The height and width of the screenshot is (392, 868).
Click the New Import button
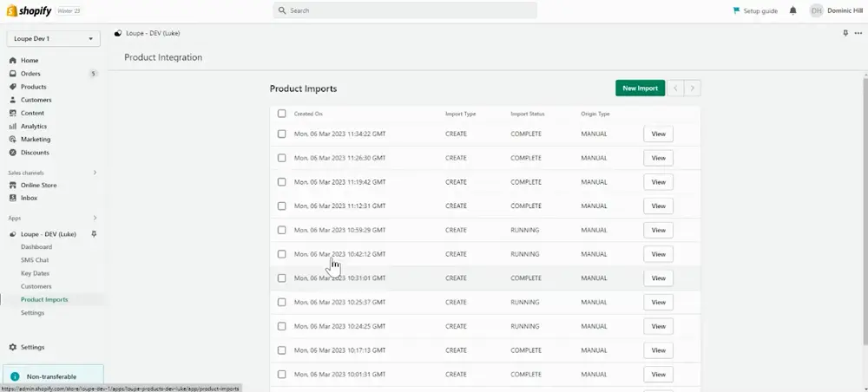click(640, 88)
